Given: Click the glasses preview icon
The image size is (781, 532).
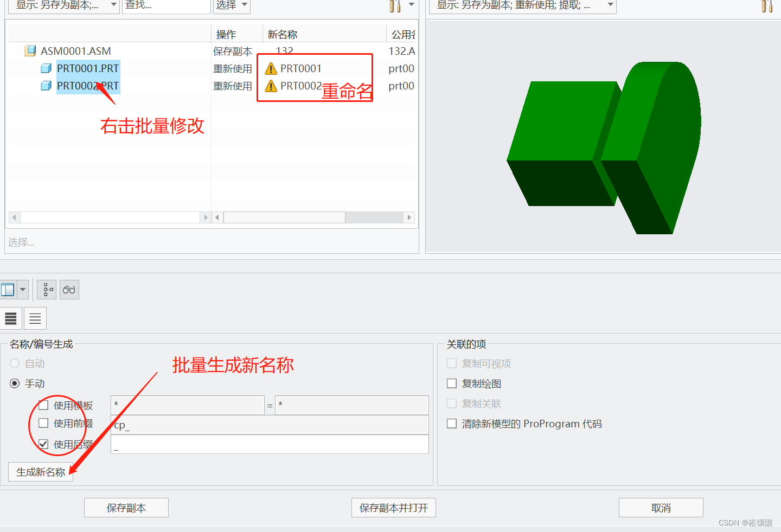Looking at the screenshot, I should click(x=69, y=290).
